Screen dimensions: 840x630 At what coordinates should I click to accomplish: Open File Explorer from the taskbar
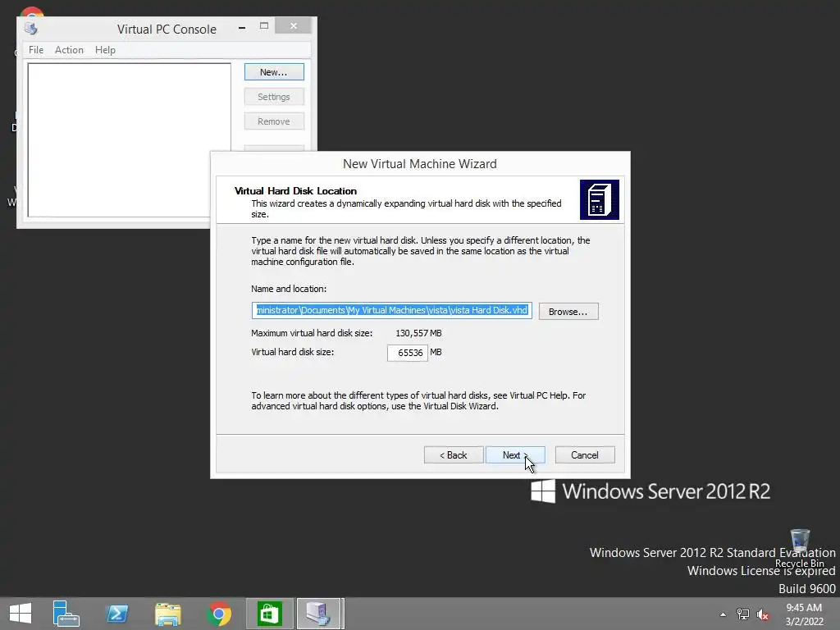(x=167, y=614)
